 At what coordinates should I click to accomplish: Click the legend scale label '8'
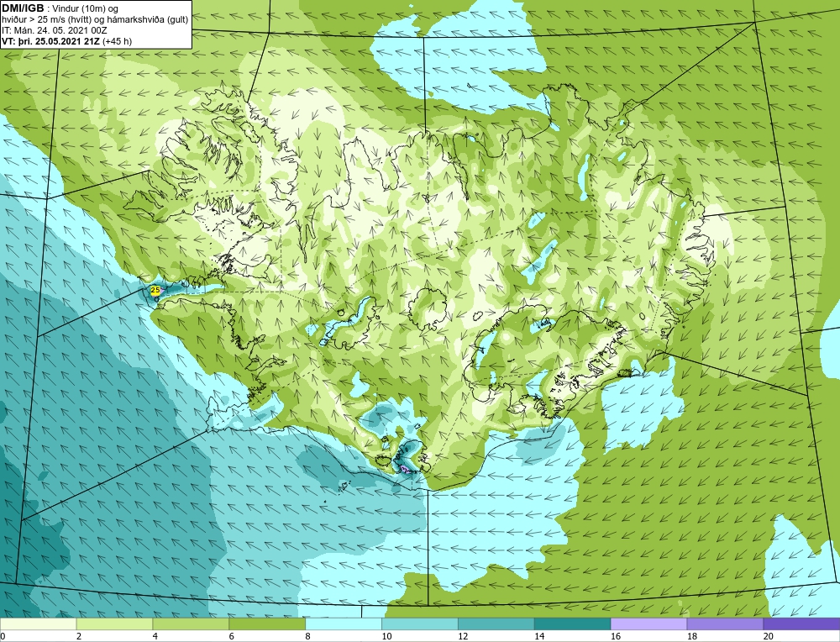[x=308, y=637]
